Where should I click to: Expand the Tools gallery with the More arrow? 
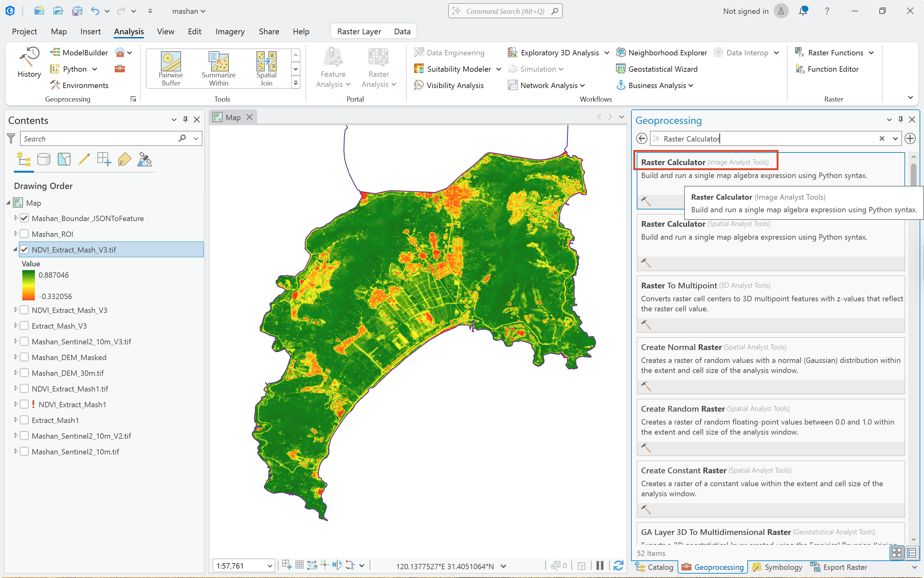coord(296,83)
